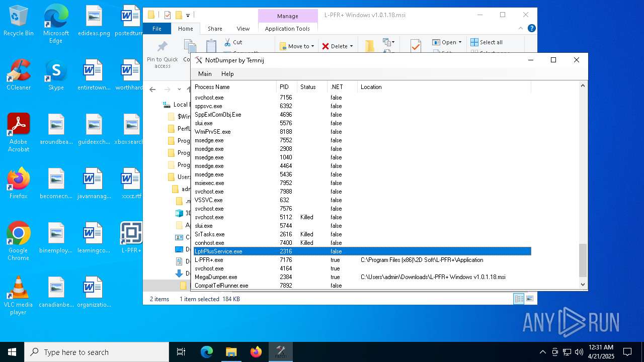Switch to the Share ribbon tab

coord(215,29)
